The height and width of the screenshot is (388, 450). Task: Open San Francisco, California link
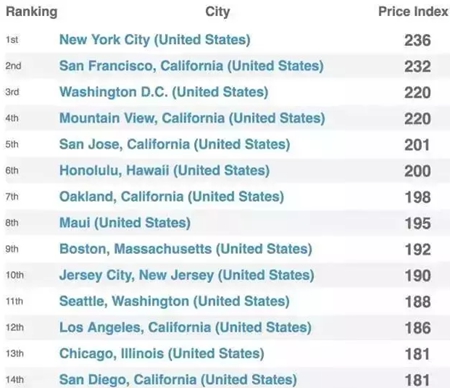click(x=191, y=66)
